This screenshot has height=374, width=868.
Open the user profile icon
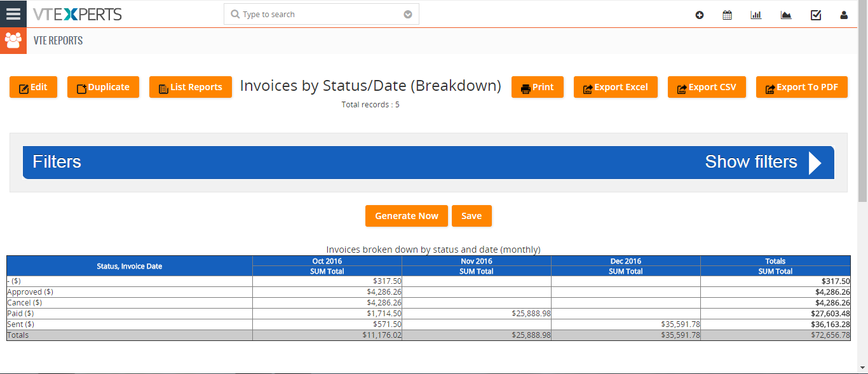(x=844, y=15)
